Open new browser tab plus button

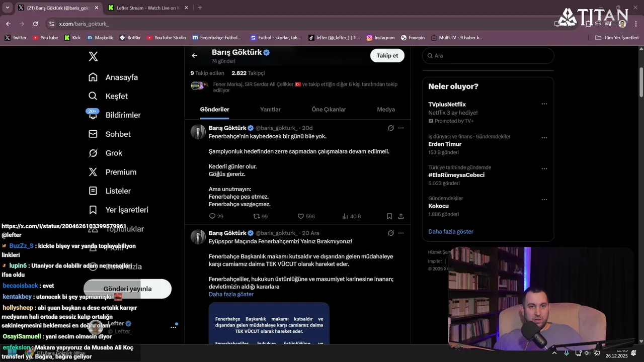[x=200, y=8]
